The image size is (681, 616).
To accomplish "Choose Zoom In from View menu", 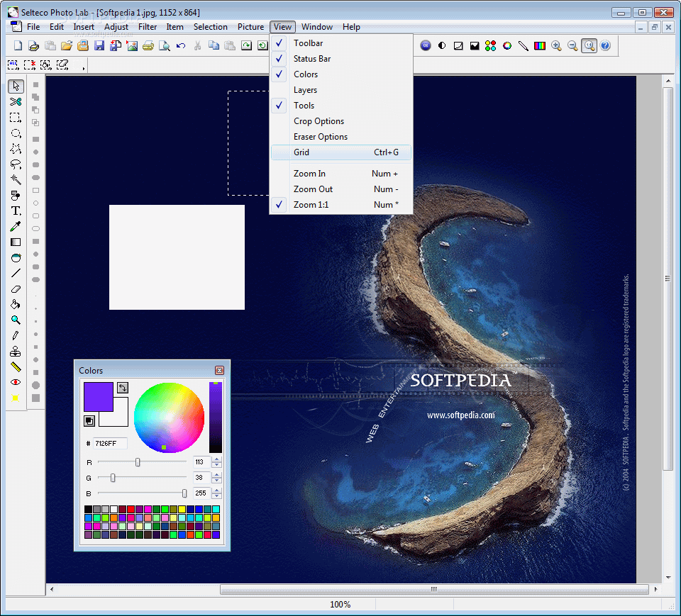I will (x=341, y=174).
